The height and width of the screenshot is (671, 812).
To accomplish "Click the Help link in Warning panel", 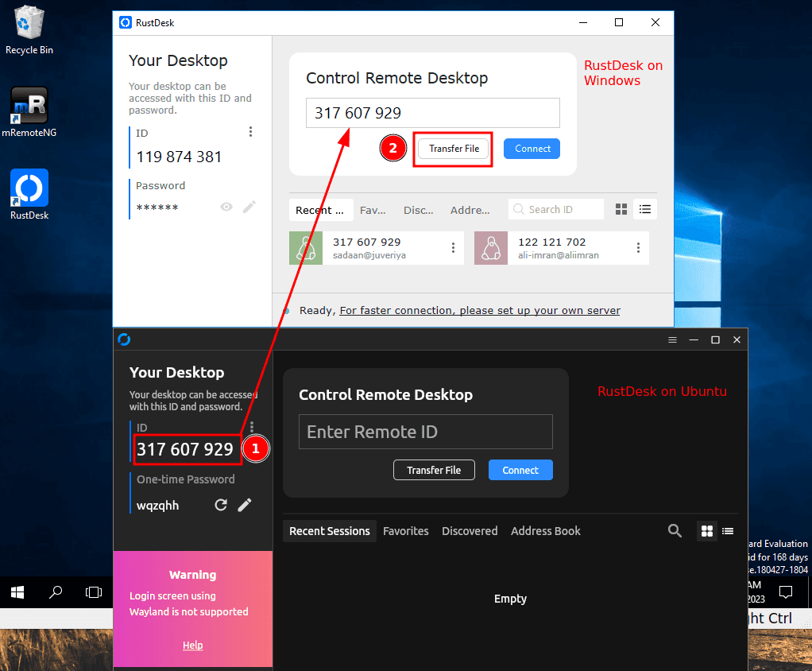I will pyautogui.click(x=192, y=646).
